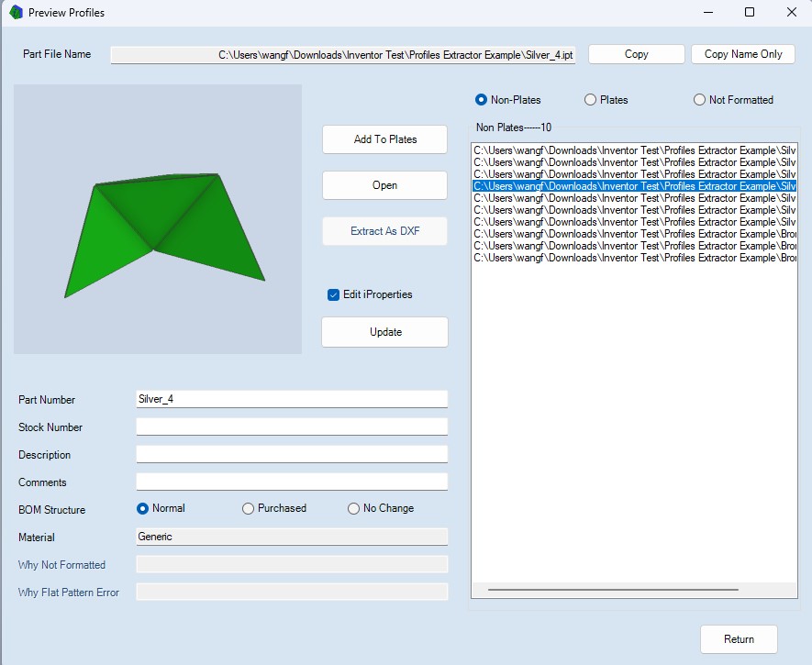Toggle the Edit iProperties checkbox
This screenshot has height=665, width=812.
(371, 294)
